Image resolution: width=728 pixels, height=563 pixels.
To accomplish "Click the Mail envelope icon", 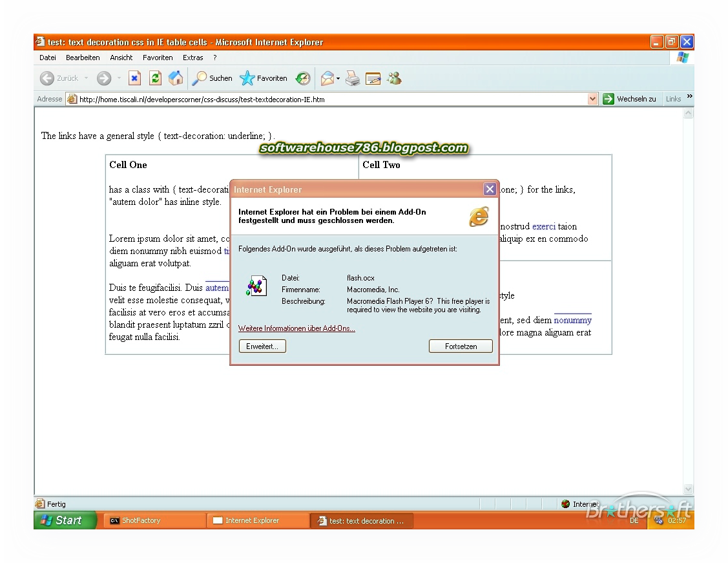I will click(328, 78).
